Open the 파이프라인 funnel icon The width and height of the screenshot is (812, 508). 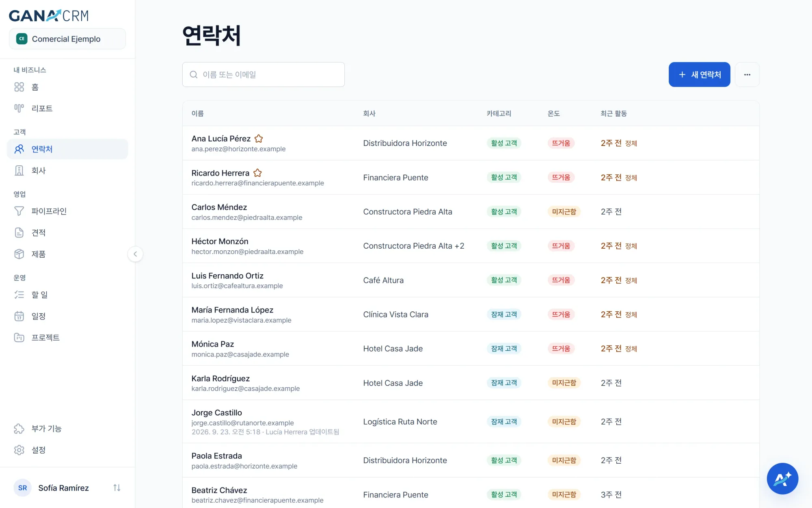(19, 211)
